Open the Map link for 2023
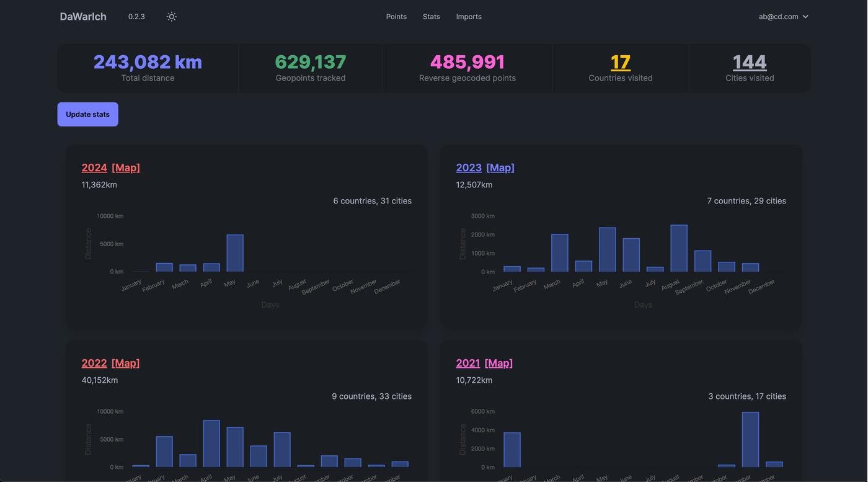 point(500,167)
